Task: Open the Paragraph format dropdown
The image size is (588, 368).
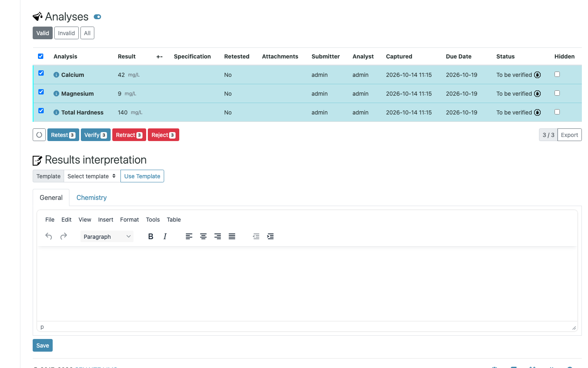Action: tap(107, 236)
